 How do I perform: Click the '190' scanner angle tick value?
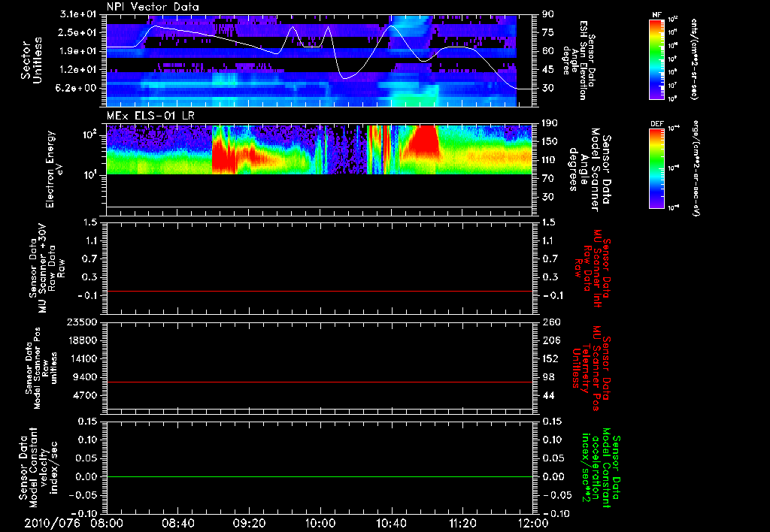point(550,123)
